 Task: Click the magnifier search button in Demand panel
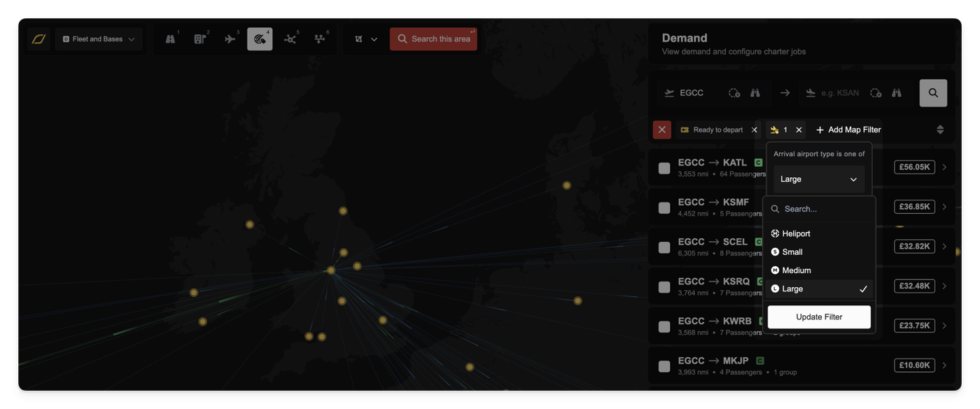(932, 92)
